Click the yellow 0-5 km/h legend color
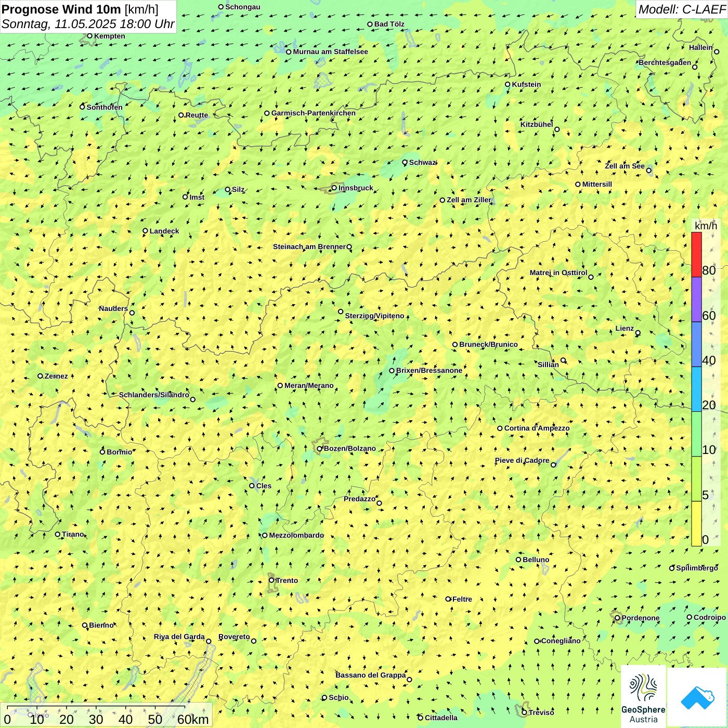This screenshot has width=728, height=728. [x=696, y=524]
